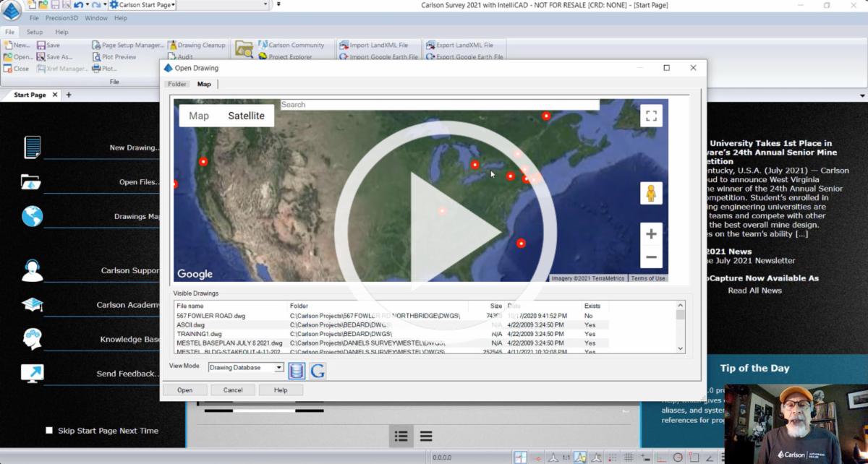Switch map to Satellite view
Image resolution: width=868 pixels, height=464 pixels.
point(246,116)
